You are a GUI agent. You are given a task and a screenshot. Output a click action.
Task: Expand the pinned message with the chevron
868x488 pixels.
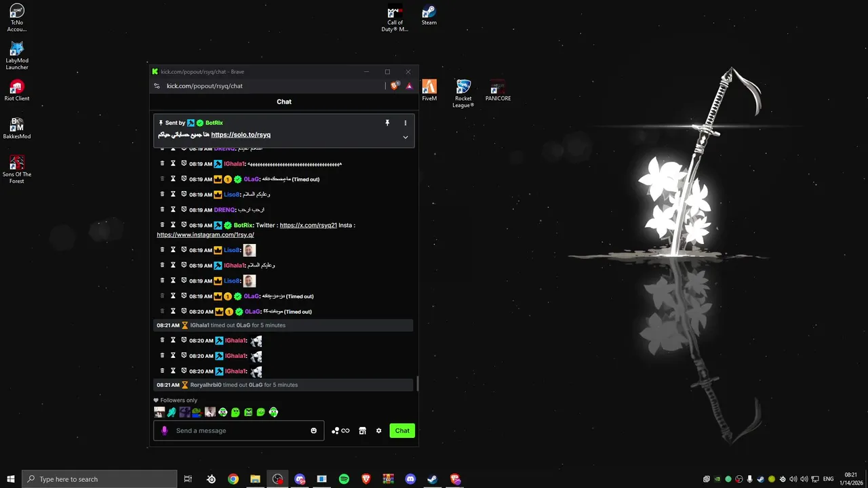[406, 137]
